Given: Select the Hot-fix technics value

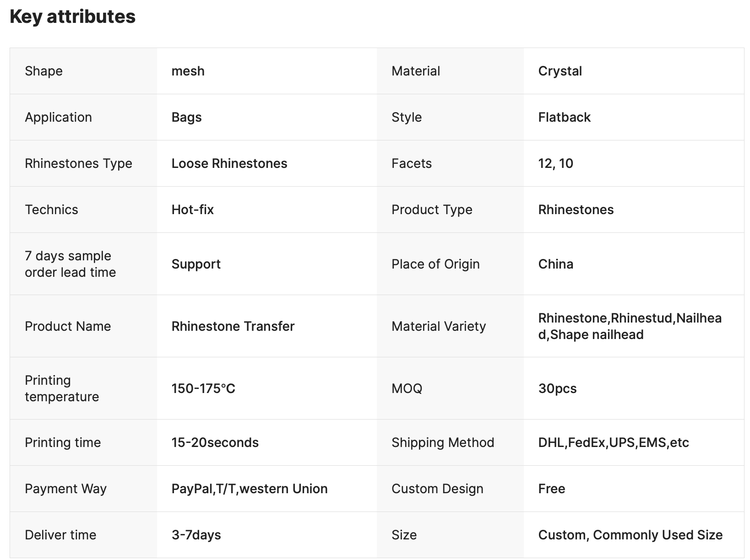Looking at the screenshot, I should click(192, 210).
